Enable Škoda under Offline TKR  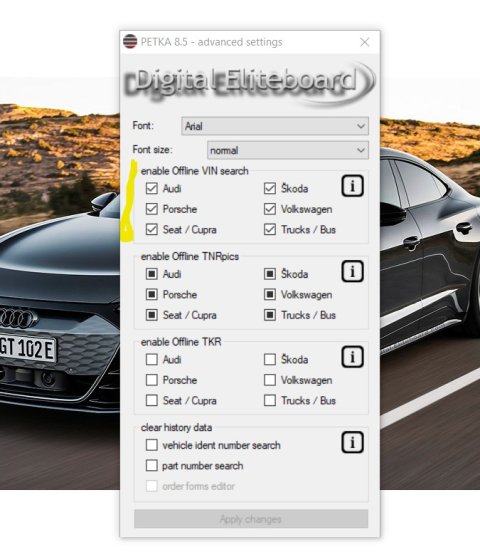pyautogui.click(x=270, y=359)
